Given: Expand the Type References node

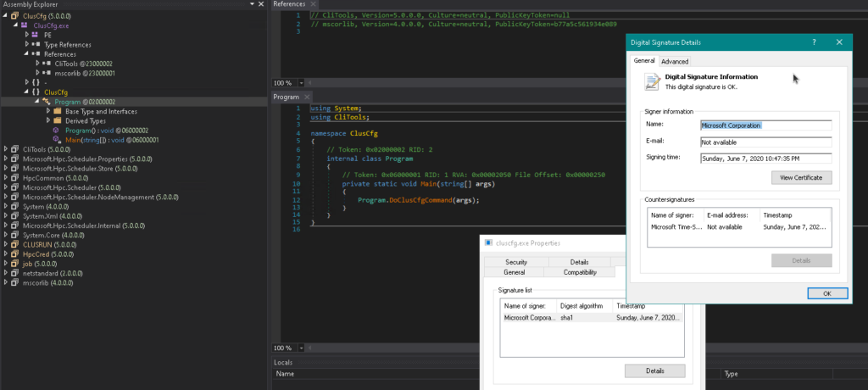Looking at the screenshot, I should (x=27, y=44).
